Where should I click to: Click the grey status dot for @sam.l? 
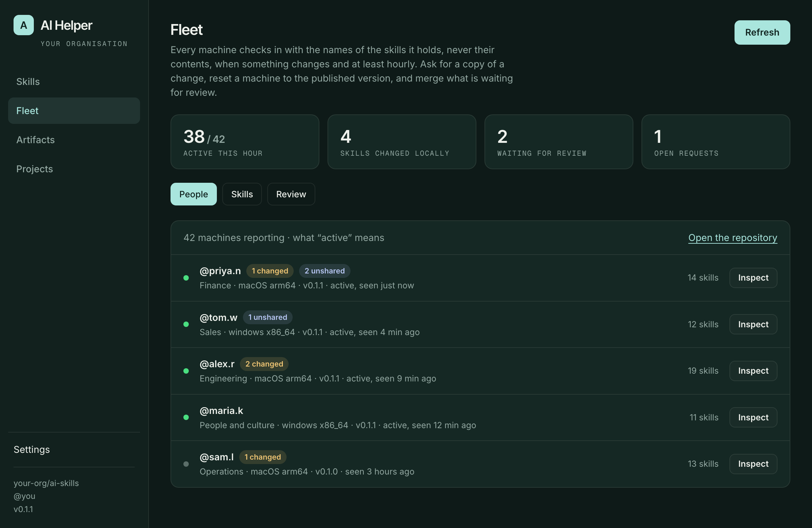(186, 464)
